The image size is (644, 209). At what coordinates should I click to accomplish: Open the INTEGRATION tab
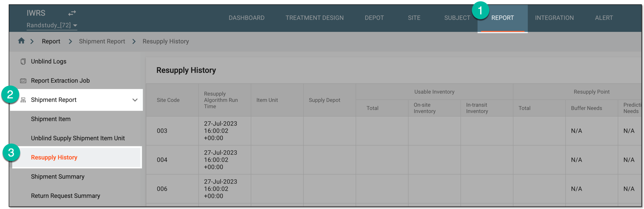(554, 18)
